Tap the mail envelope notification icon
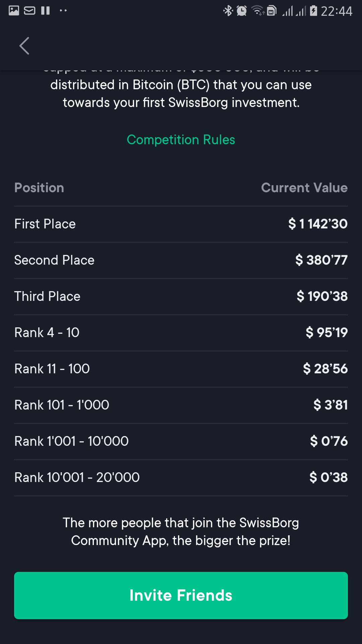362x644 pixels. point(29,11)
